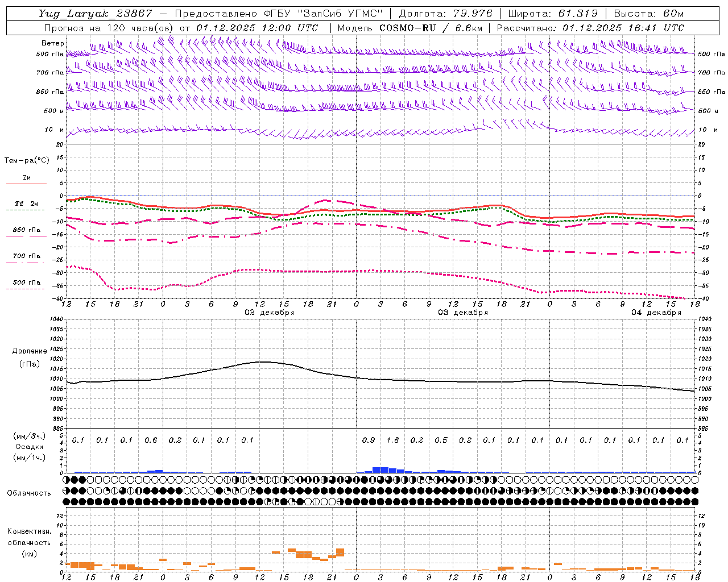Click the 0.5 precipitation value
The width and height of the screenshot is (728, 582).
[x=441, y=440]
